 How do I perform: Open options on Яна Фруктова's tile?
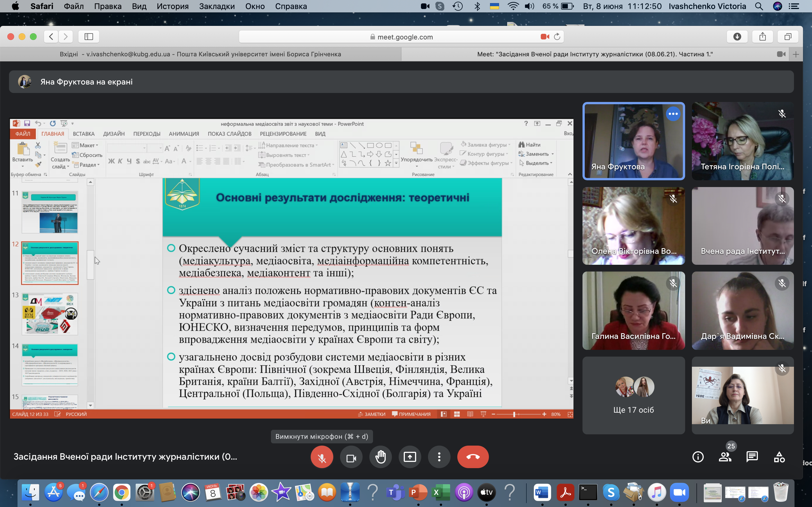[x=673, y=114]
